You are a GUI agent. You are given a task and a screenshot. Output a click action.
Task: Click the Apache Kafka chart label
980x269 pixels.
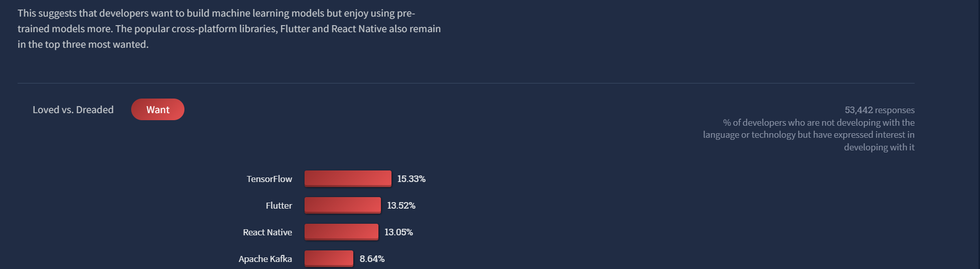[x=265, y=259]
